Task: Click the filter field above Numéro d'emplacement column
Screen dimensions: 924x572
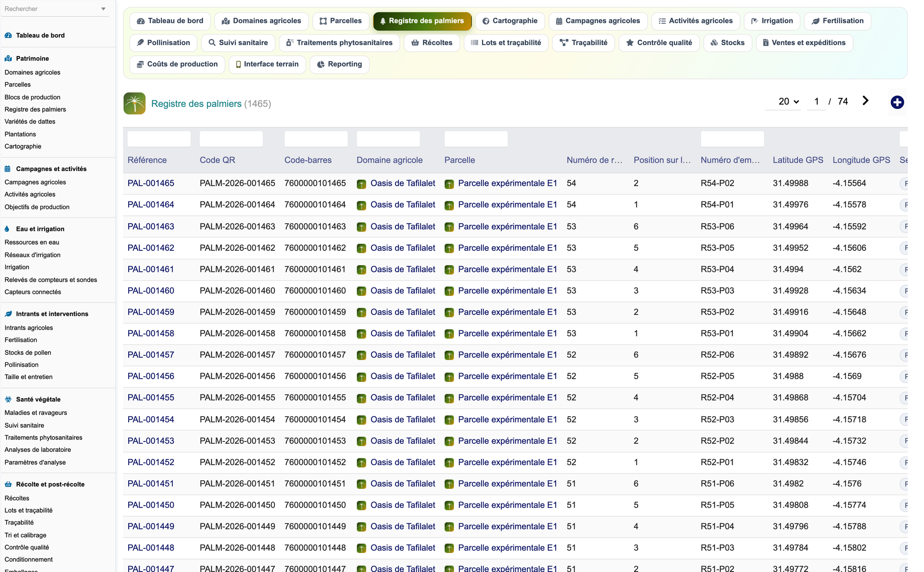Action: (733, 139)
